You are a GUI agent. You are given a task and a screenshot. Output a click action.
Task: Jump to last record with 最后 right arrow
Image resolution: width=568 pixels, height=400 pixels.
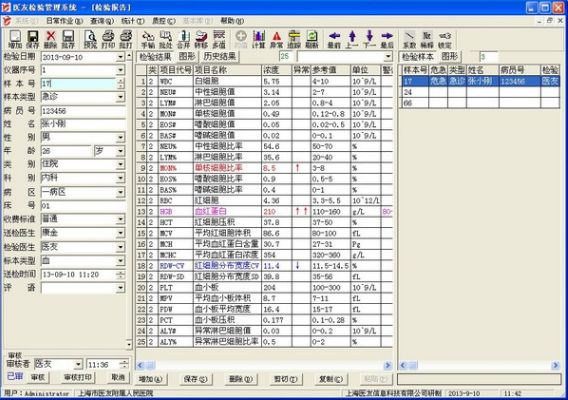[x=387, y=39]
